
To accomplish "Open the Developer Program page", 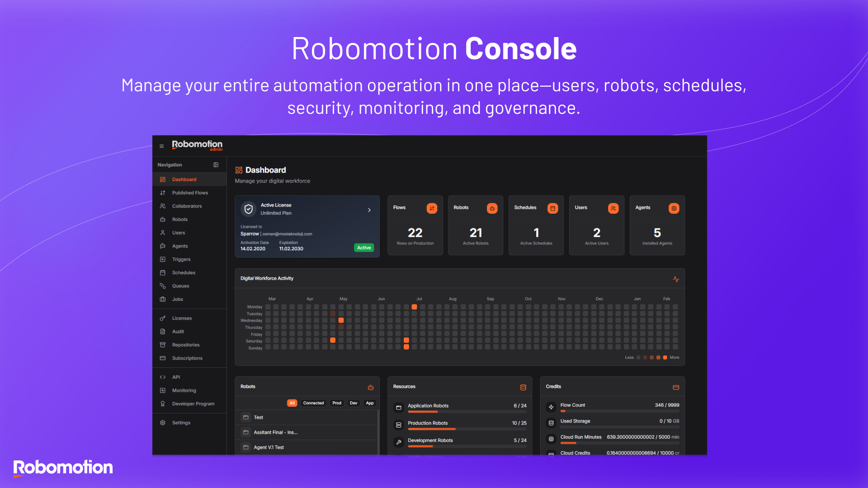I will 192,404.
